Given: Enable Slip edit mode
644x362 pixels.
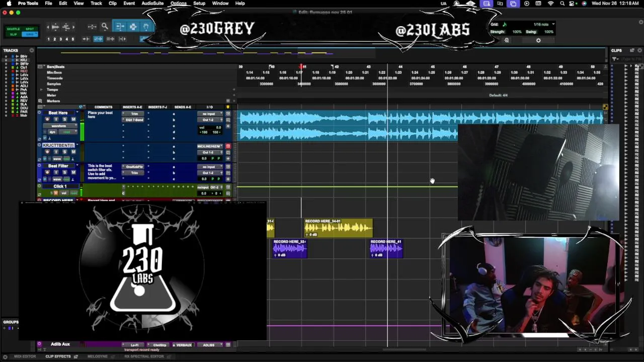Looking at the screenshot, I should (14, 34).
